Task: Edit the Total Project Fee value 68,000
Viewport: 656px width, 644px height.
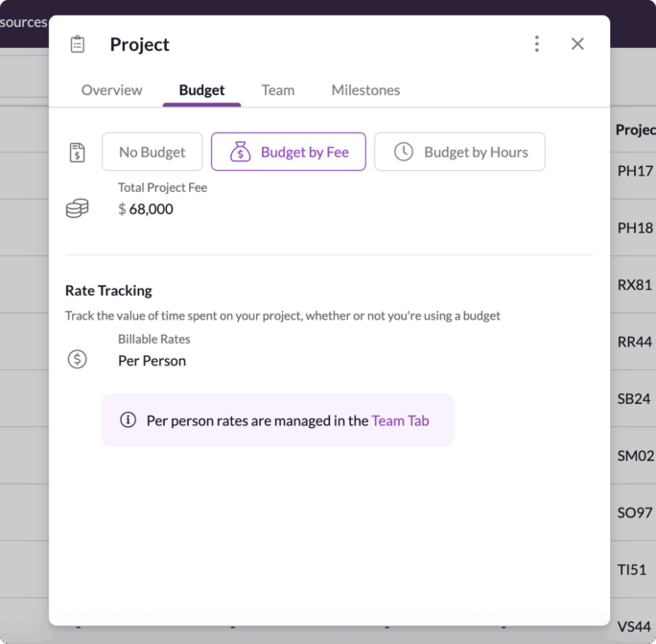Action: click(x=151, y=209)
